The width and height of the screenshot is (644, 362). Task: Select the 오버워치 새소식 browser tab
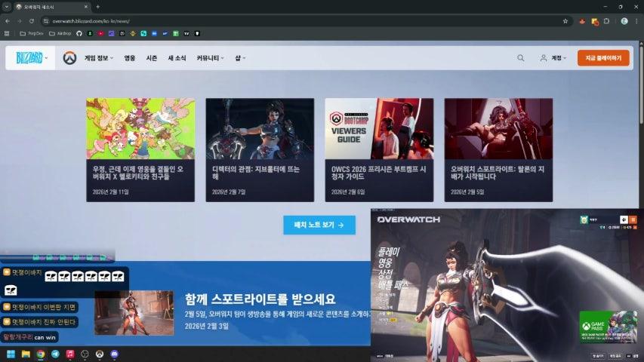[51, 7]
